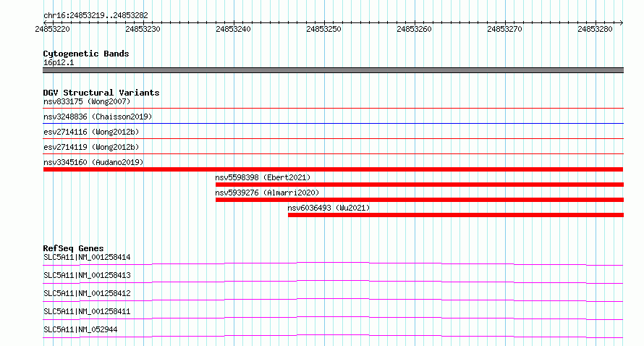The width and height of the screenshot is (644, 346).
Task: Open variant nsv5598398 (Ebert2021)
Action: coord(263,177)
